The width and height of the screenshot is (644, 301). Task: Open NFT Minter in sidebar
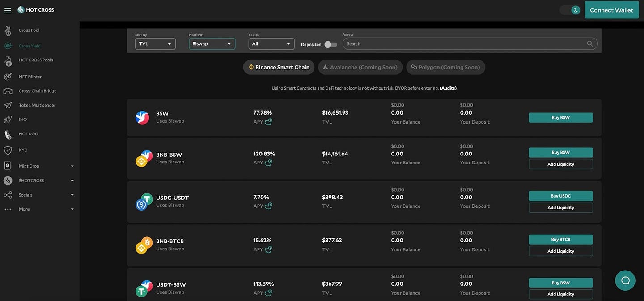click(30, 77)
